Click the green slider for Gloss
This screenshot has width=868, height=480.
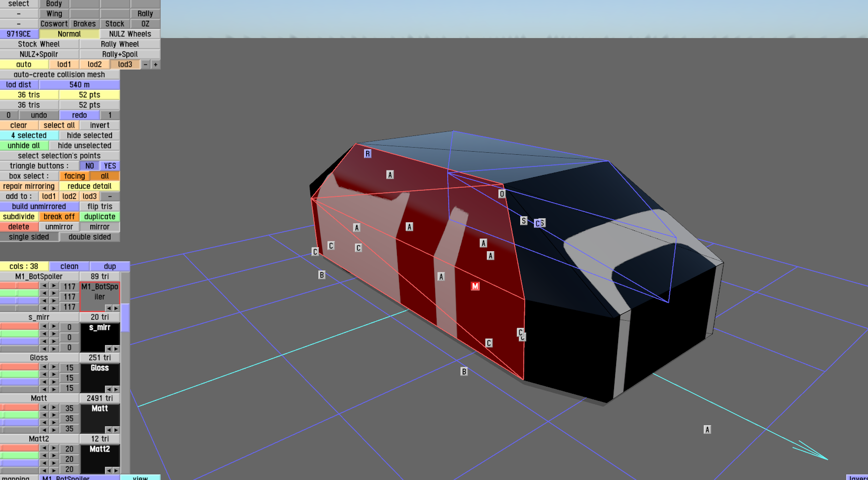click(19, 374)
